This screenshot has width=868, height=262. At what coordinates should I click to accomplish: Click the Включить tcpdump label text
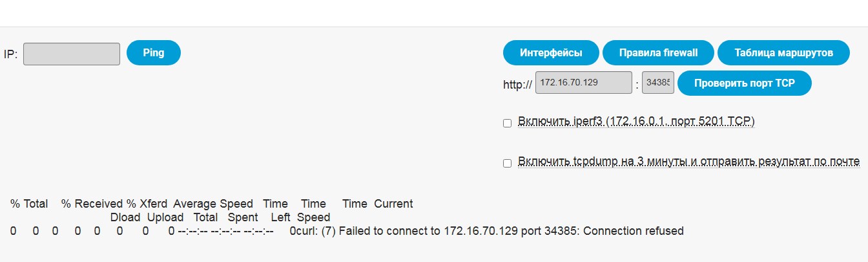point(688,162)
